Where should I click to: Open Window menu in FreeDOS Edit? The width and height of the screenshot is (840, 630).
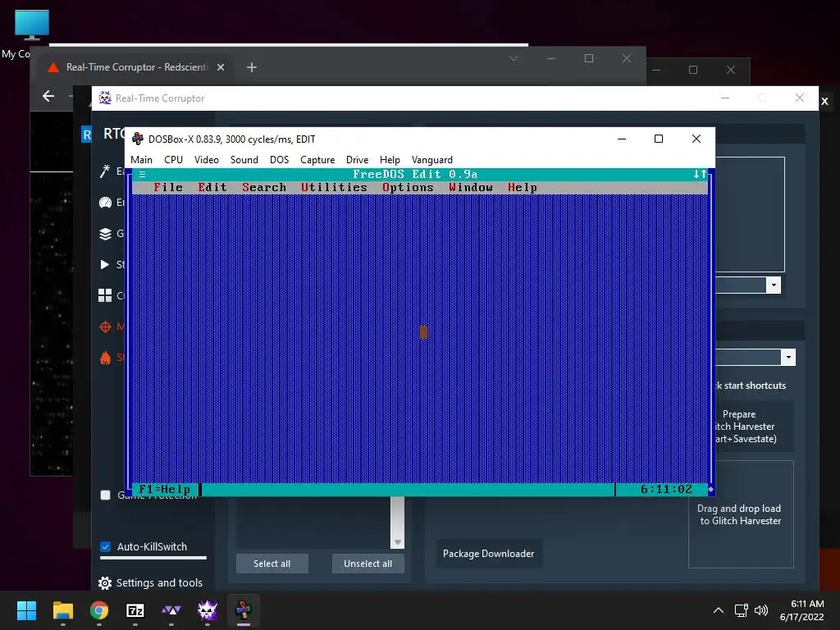tap(470, 188)
